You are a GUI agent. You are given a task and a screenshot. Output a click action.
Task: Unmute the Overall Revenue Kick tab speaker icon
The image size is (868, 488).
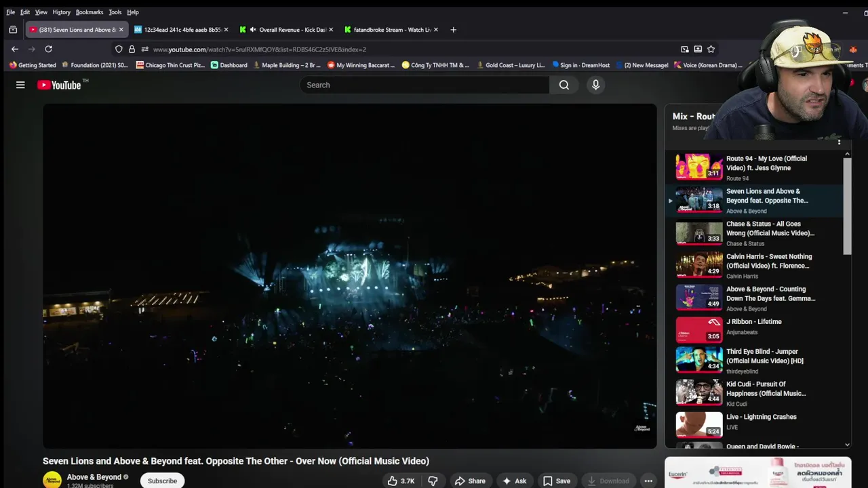pos(253,30)
